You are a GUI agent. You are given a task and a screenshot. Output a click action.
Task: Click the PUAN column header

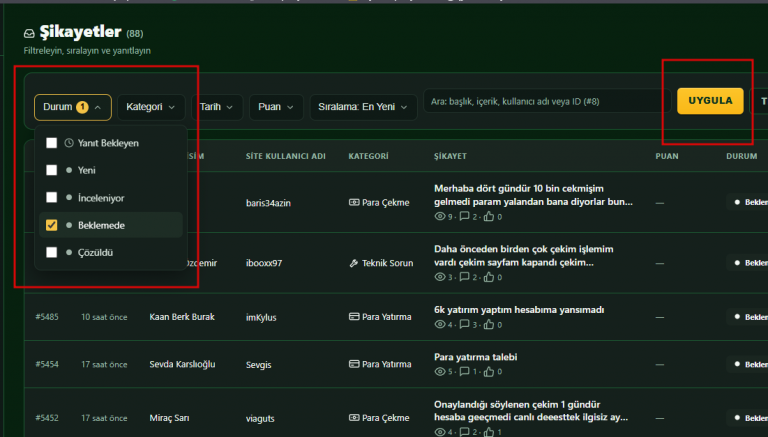click(667, 156)
